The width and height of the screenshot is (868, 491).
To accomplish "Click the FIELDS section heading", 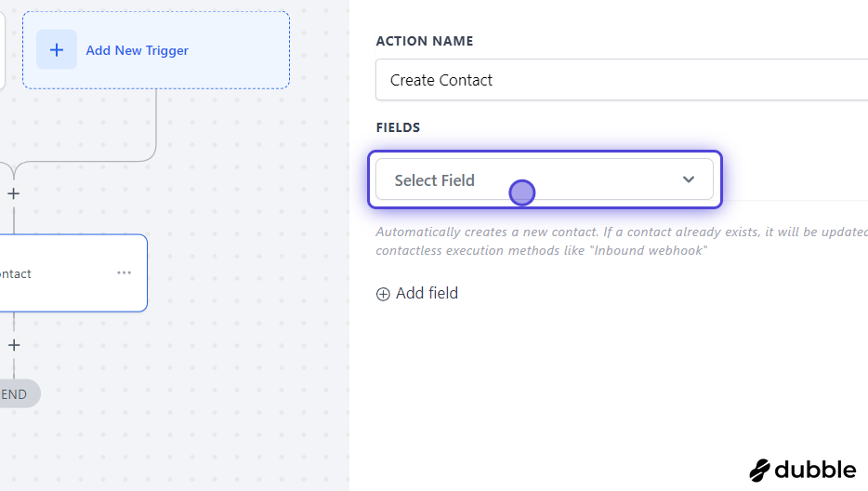I will tap(398, 127).
